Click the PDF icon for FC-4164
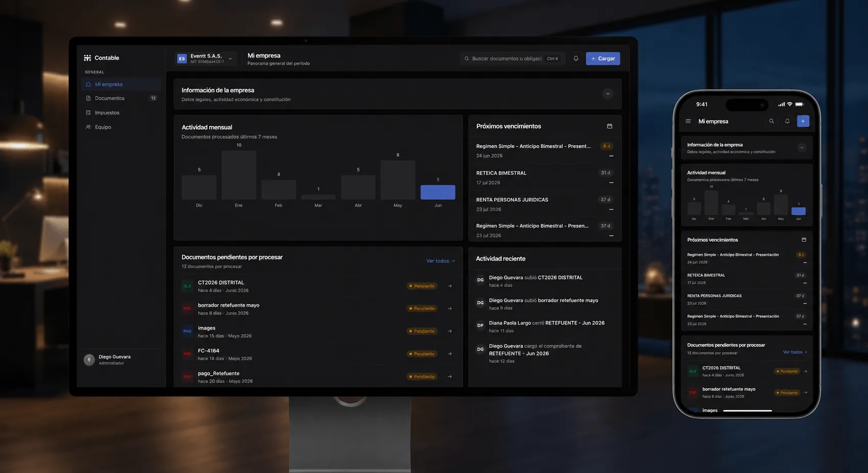868x473 pixels. pyautogui.click(x=187, y=354)
